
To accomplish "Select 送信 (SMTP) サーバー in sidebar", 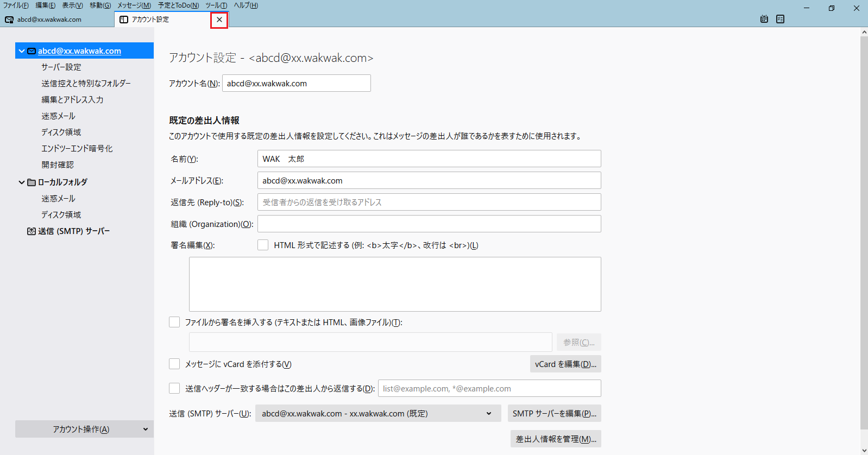I will coord(74,231).
